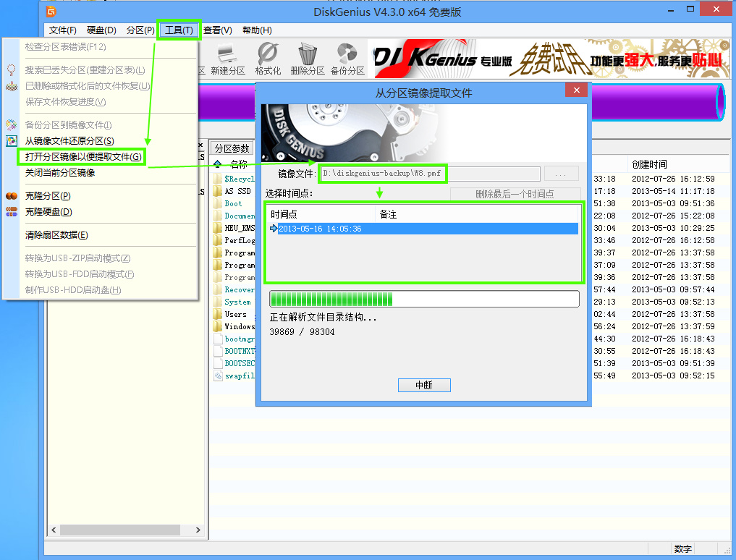Click the ... browse button for 镜像文件
736x560 pixels.
point(562,174)
